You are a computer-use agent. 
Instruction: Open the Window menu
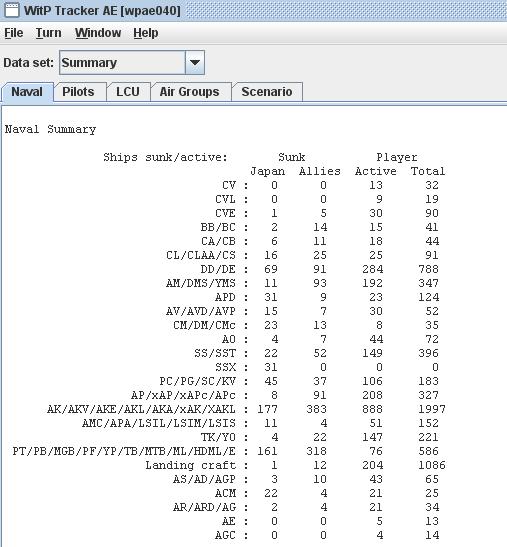[x=98, y=33]
